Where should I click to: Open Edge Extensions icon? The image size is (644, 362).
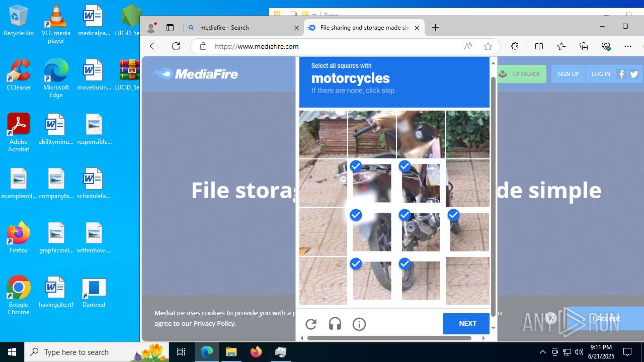(515, 46)
